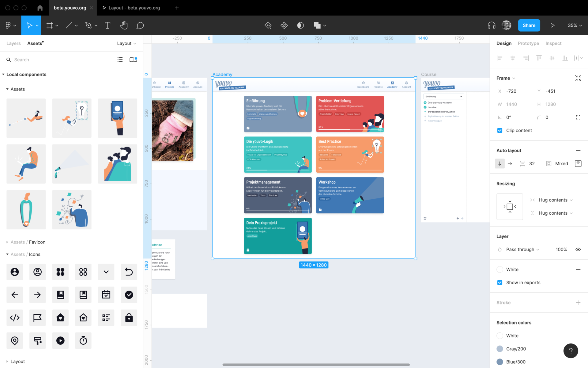
Task: Click the Align horizontal centers icon
Action: 513,58
